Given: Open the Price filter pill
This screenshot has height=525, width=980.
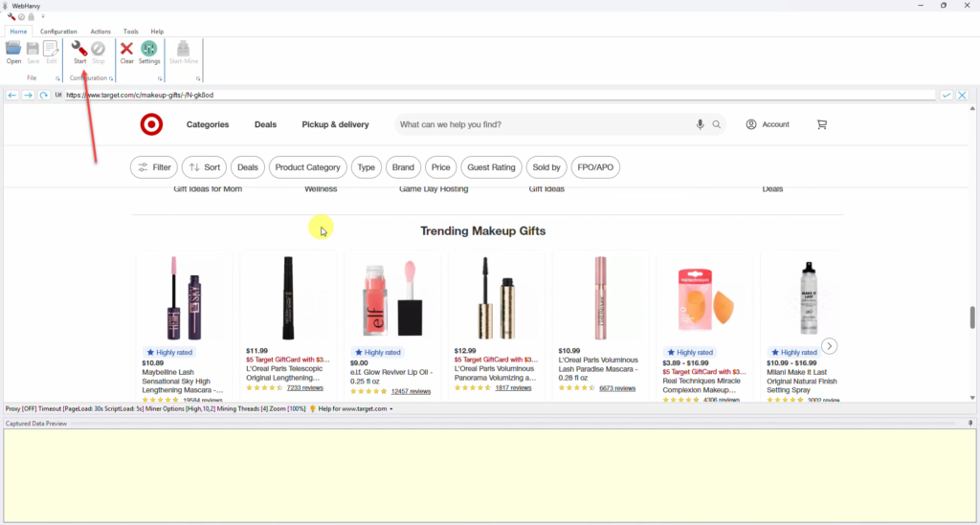Looking at the screenshot, I should click(x=440, y=167).
